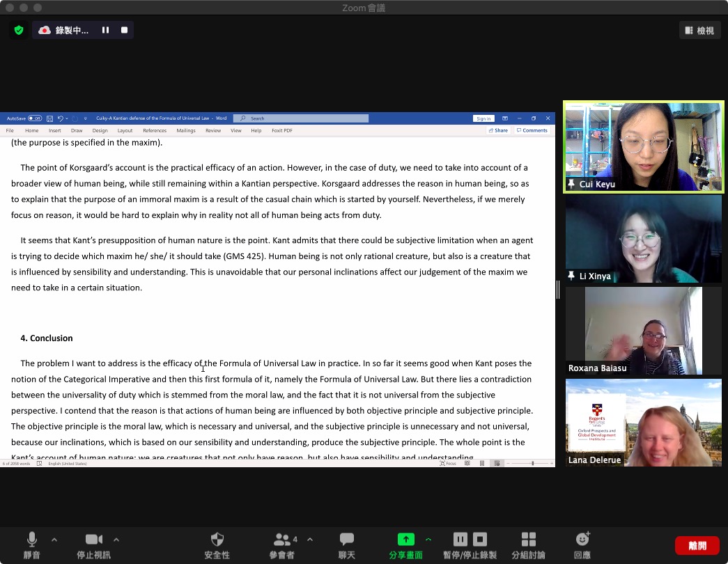The width and height of the screenshot is (728, 564).
Task: Expand audio options arrow beside mute
Action: coord(54,539)
